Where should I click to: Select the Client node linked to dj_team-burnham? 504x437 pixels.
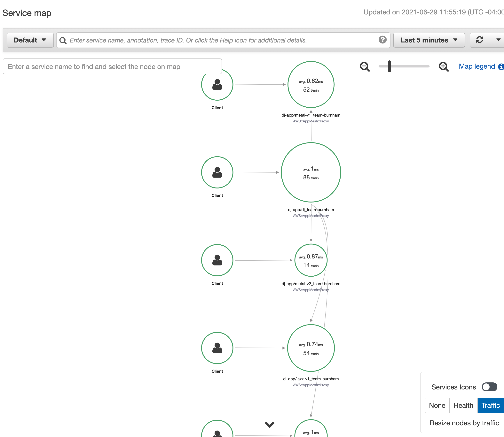tap(217, 172)
